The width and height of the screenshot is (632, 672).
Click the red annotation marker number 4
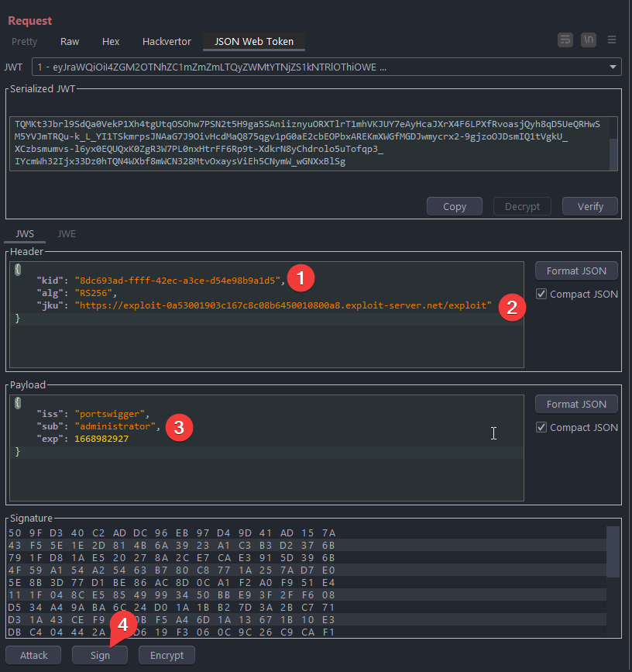tap(122, 624)
